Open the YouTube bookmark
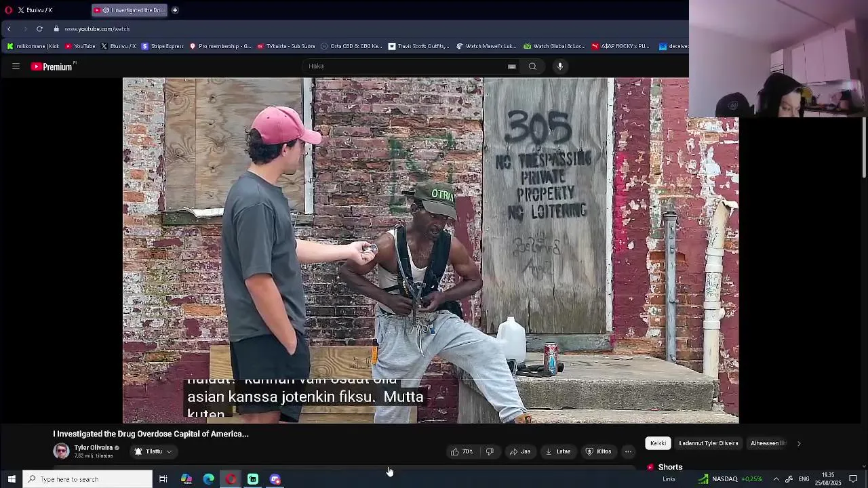The height and width of the screenshot is (488, 868). click(x=80, y=46)
